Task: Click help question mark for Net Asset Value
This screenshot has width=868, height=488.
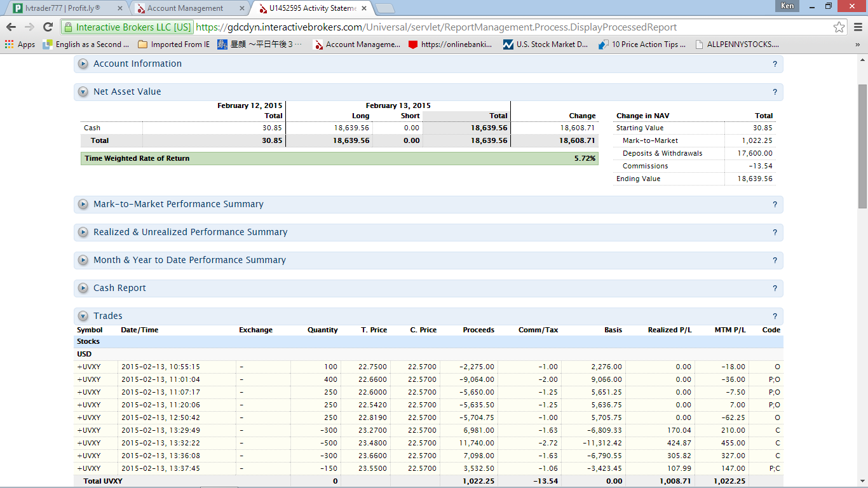Action: [x=775, y=92]
